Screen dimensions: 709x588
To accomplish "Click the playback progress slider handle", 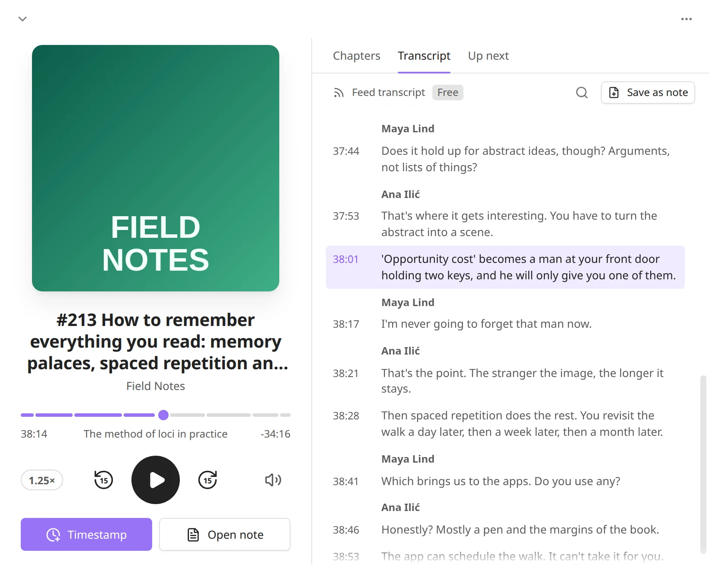I will click(163, 415).
